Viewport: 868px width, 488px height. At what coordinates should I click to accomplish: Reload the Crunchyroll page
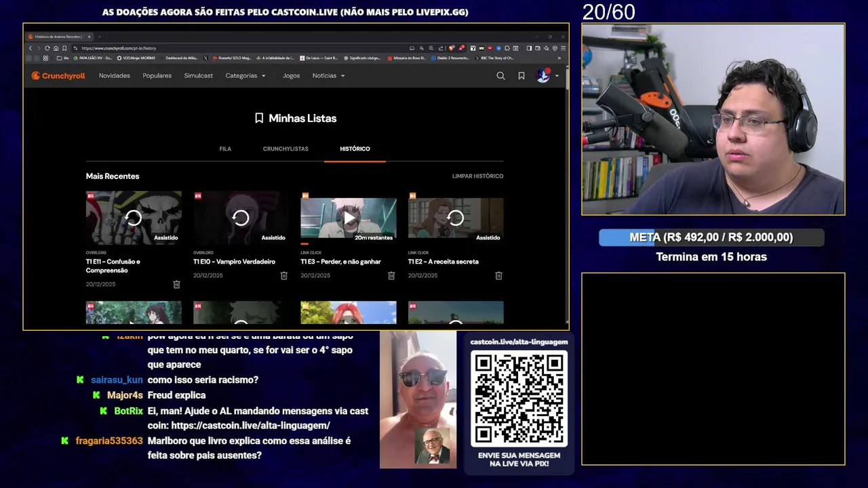(47, 48)
